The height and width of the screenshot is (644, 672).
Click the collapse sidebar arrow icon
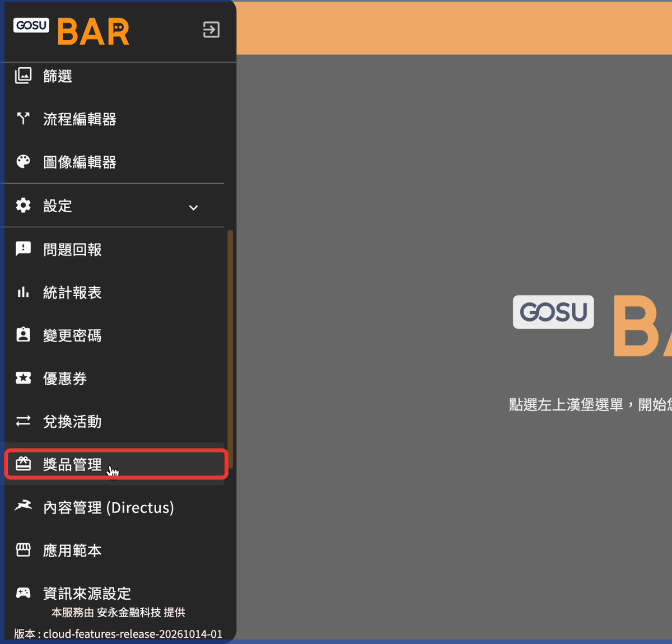click(211, 30)
